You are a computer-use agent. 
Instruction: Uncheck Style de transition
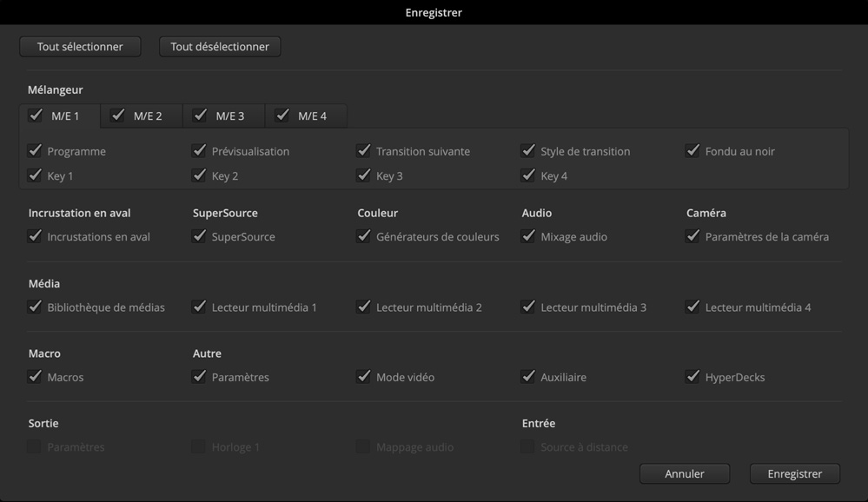coord(528,151)
